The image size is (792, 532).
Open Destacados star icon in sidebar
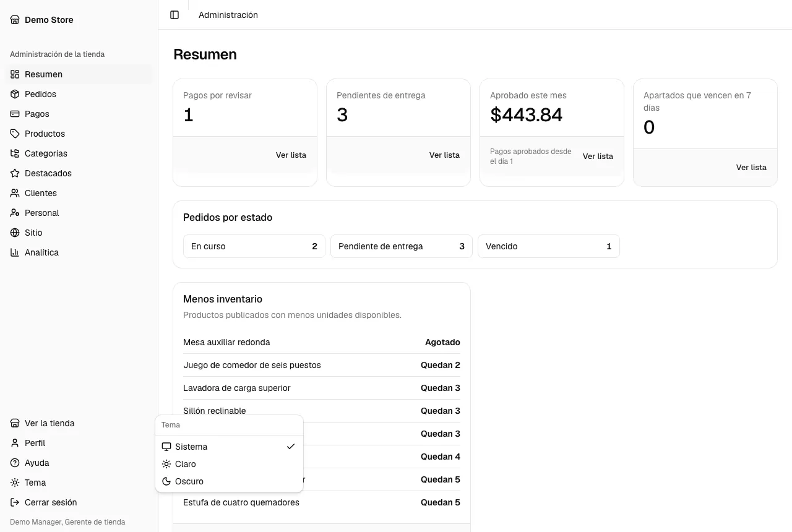point(15,173)
